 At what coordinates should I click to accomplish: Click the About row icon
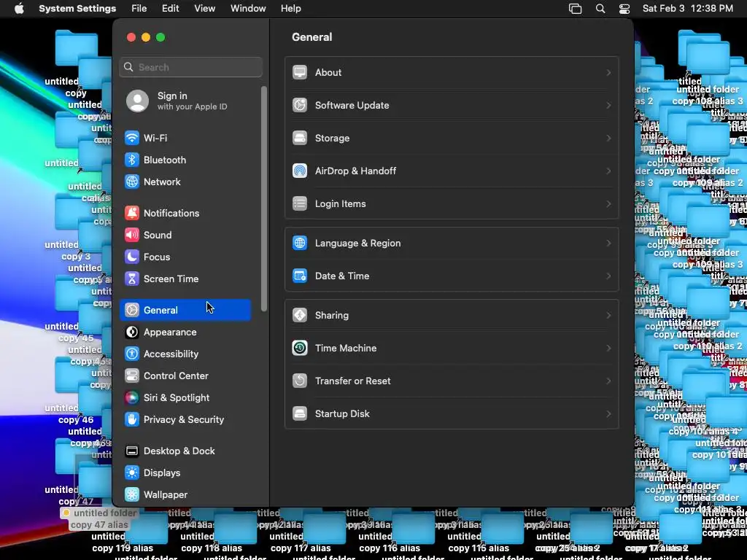pyautogui.click(x=300, y=73)
